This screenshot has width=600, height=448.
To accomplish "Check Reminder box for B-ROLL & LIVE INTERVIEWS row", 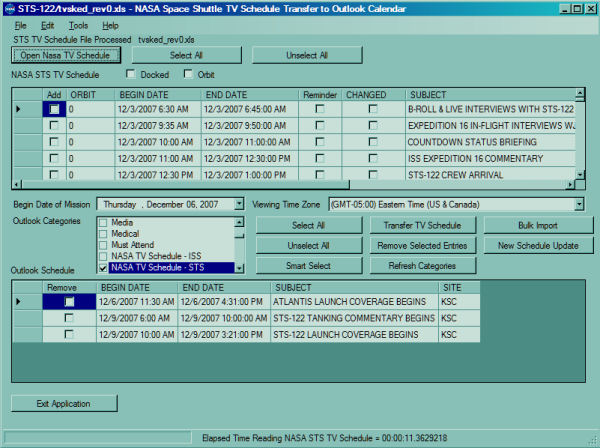I will pos(320,109).
